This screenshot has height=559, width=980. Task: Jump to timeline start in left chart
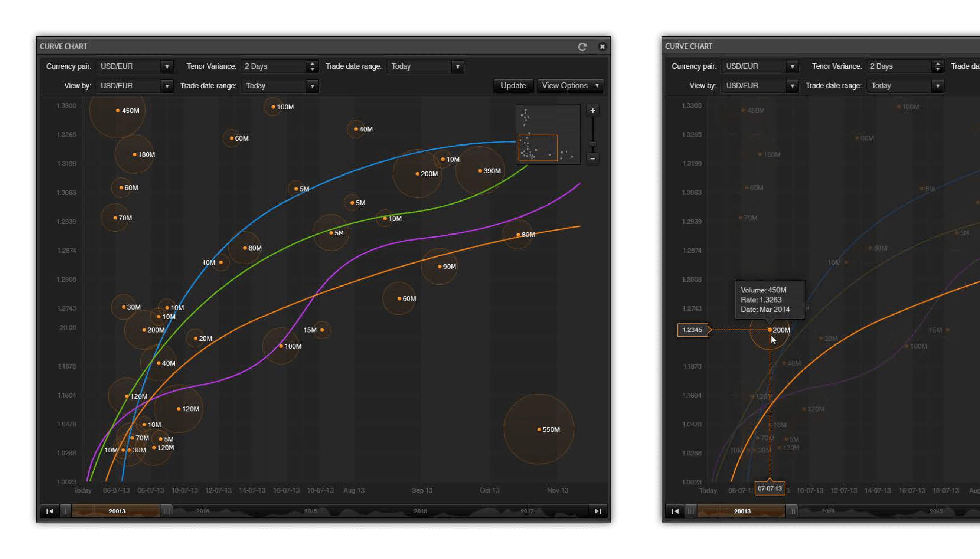click(x=50, y=511)
